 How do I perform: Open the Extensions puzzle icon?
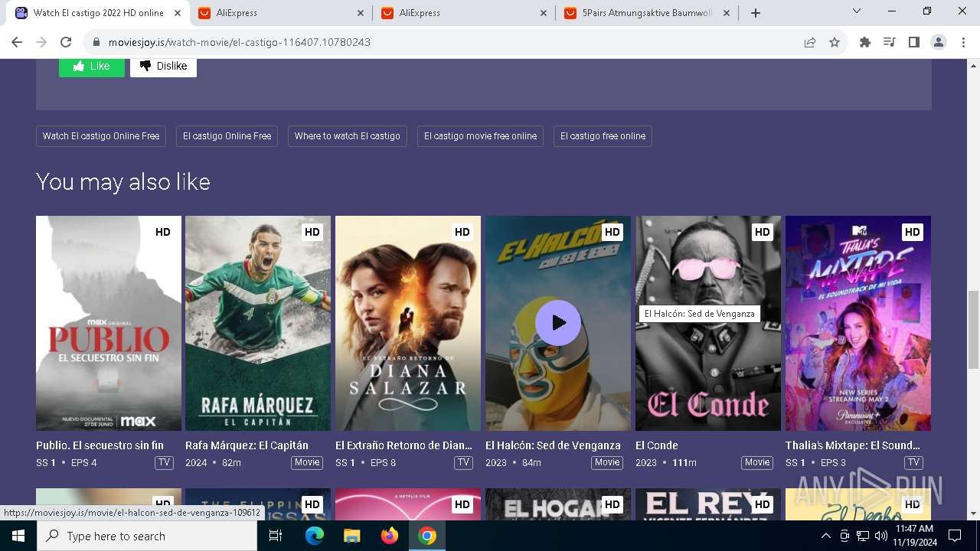(865, 43)
